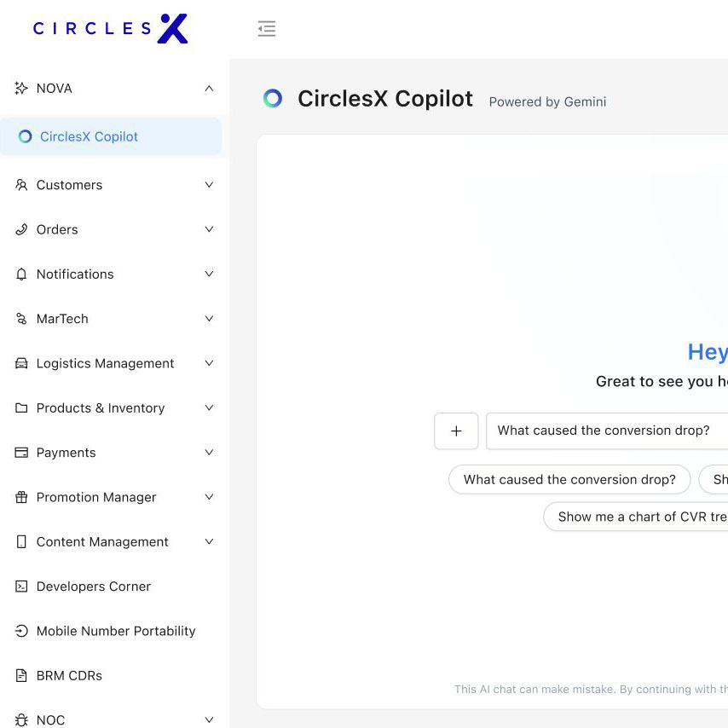Viewport: 728px width, 728px height.
Task: Click the NOVA sparkle icon
Action: pos(21,88)
